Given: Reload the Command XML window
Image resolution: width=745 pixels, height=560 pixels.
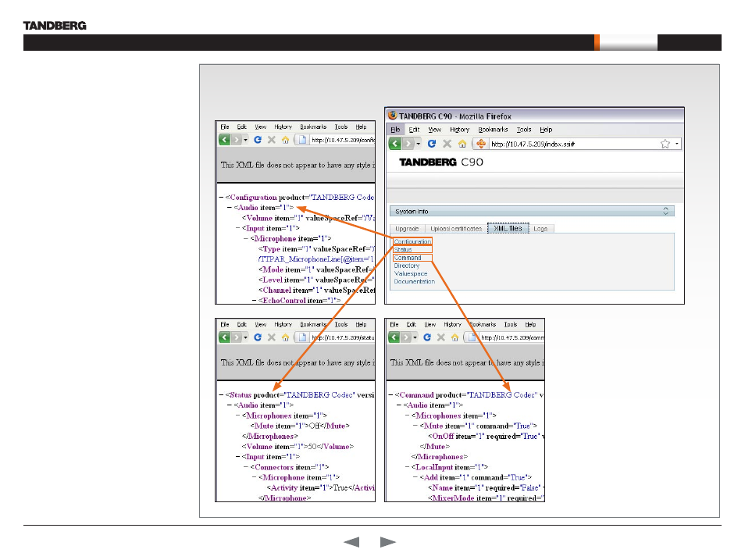Looking at the screenshot, I should 427,337.
